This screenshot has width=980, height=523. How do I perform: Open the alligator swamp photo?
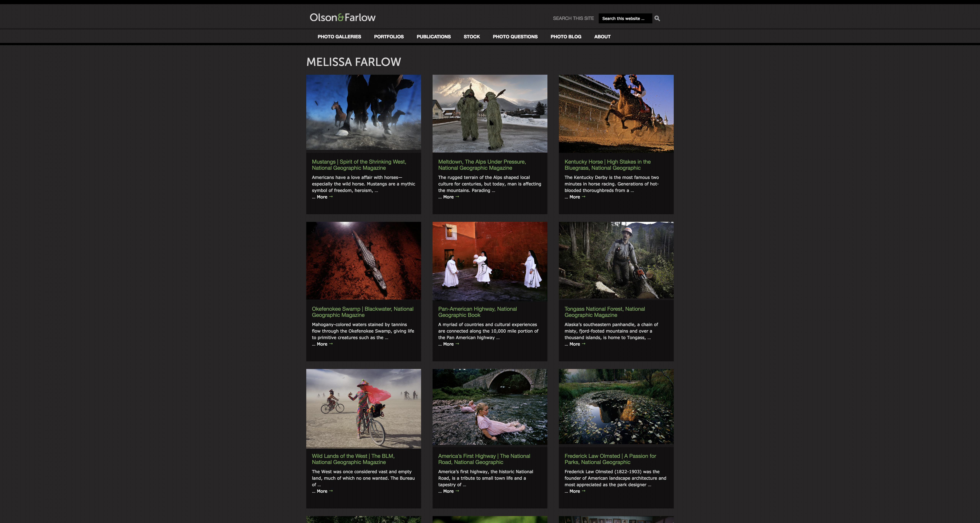[x=363, y=260]
